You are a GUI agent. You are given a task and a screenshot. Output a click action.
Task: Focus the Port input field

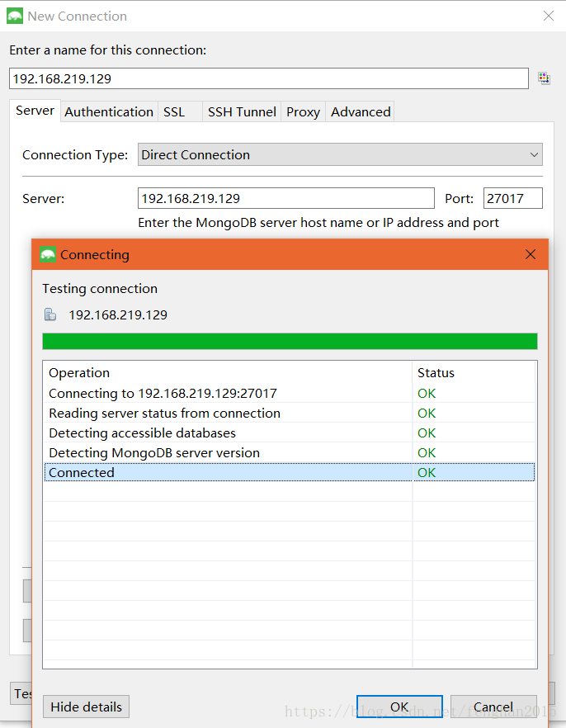[512, 198]
